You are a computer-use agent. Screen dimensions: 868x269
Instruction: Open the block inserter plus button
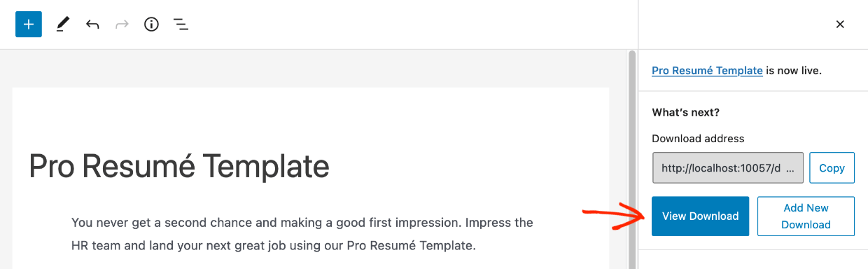[x=29, y=25]
